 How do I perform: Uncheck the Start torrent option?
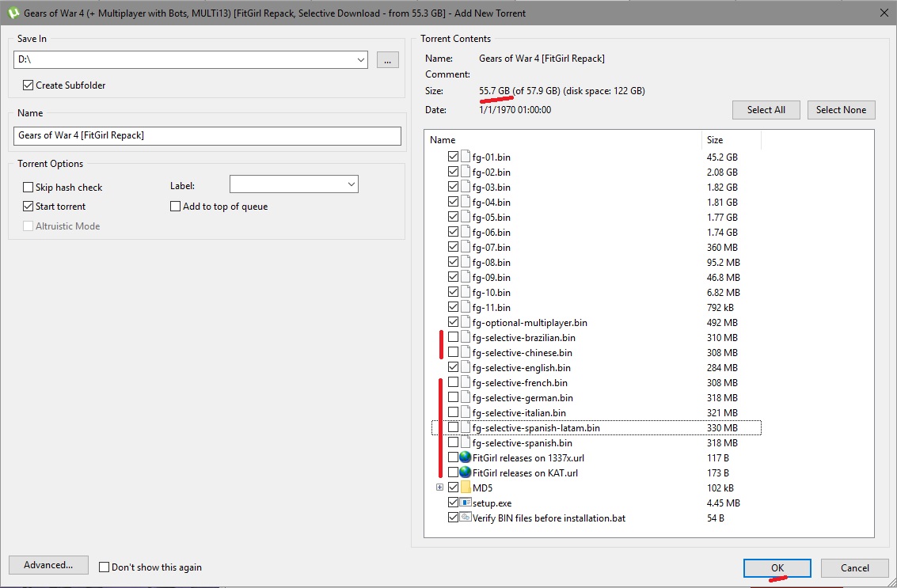(28, 206)
